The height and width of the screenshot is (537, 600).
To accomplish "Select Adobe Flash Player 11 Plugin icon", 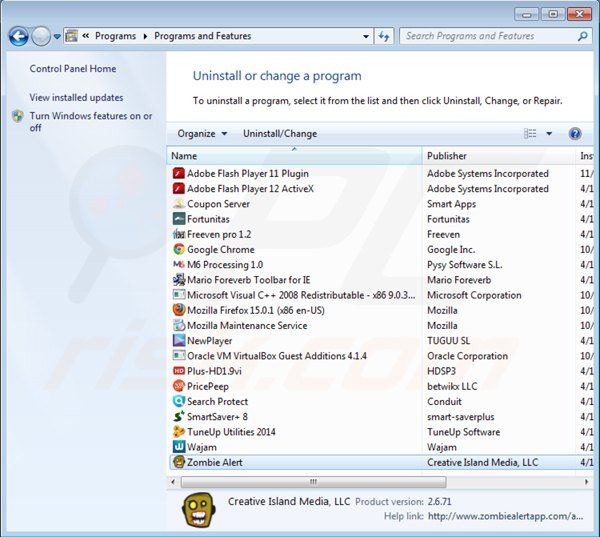I will [179, 173].
